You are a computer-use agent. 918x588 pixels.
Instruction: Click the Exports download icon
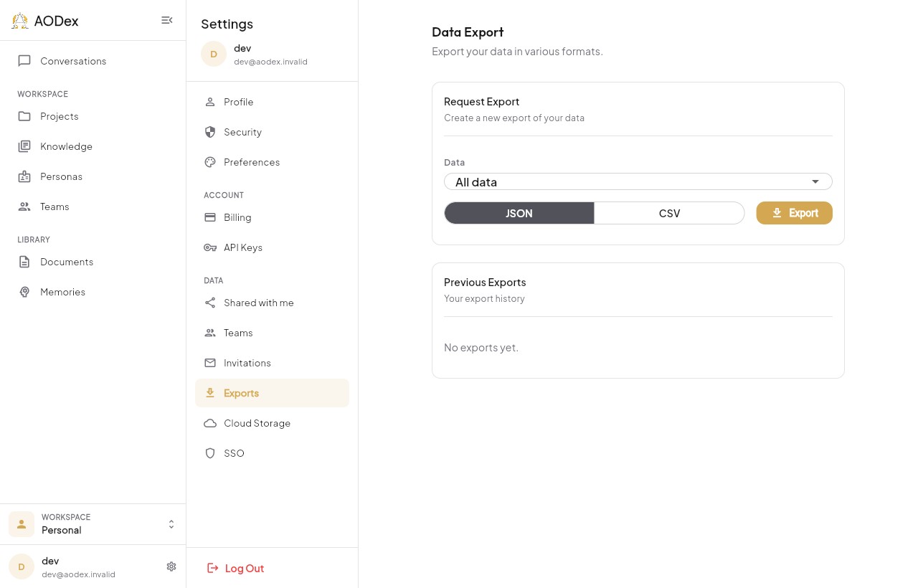click(210, 393)
